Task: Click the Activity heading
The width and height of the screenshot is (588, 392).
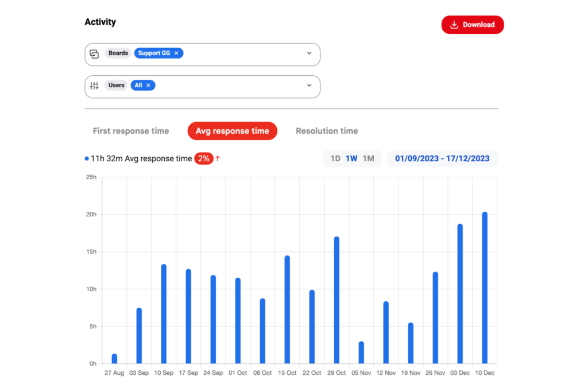Action: [100, 22]
